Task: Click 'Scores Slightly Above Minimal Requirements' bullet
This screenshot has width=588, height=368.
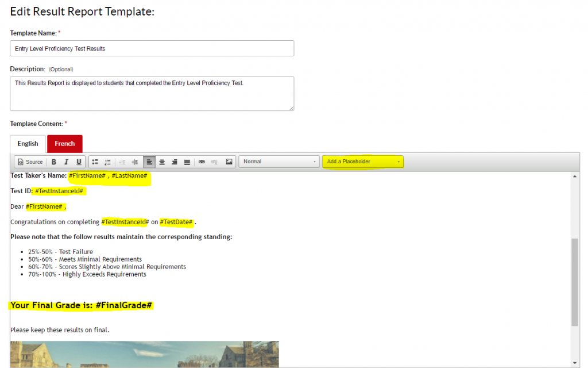Action: click(107, 267)
